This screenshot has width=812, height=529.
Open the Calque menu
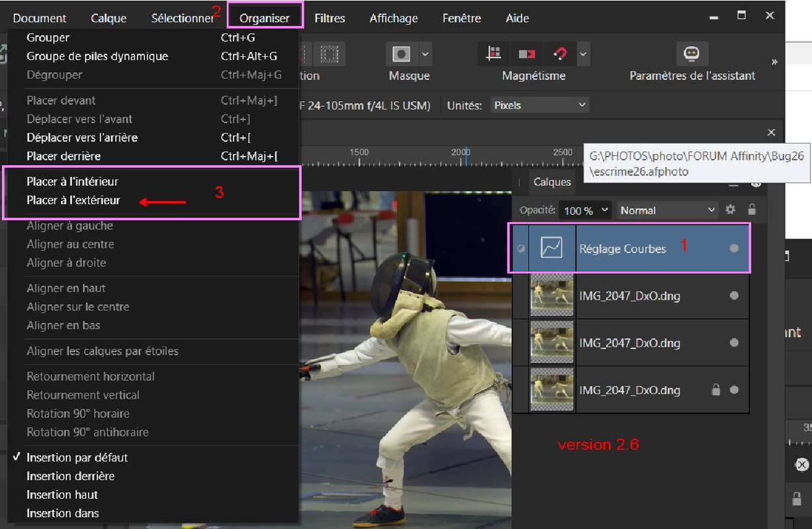point(109,18)
